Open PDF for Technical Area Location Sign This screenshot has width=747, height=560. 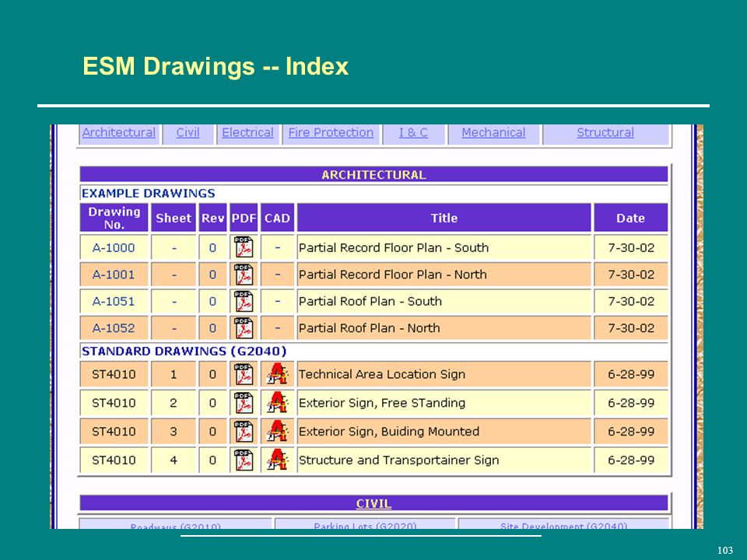pos(244,374)
